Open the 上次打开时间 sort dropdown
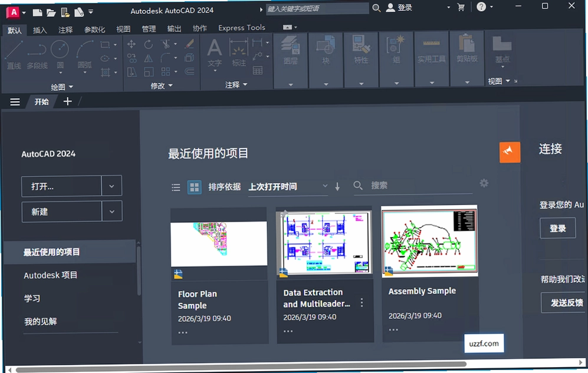This screenshot has width=588, height=373. coord(288,186)
